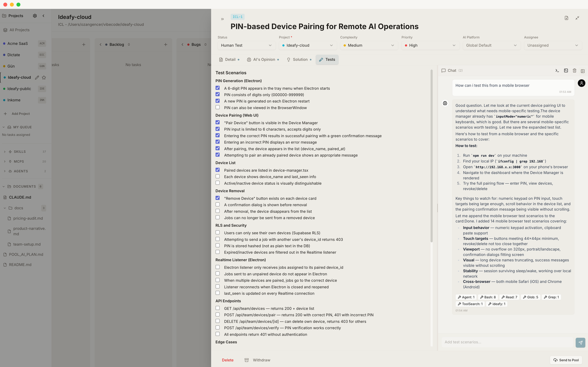Click the Add test scenarios input field
Image resolution: width=588 pixels, height=367 pixels.
(508, 342)
